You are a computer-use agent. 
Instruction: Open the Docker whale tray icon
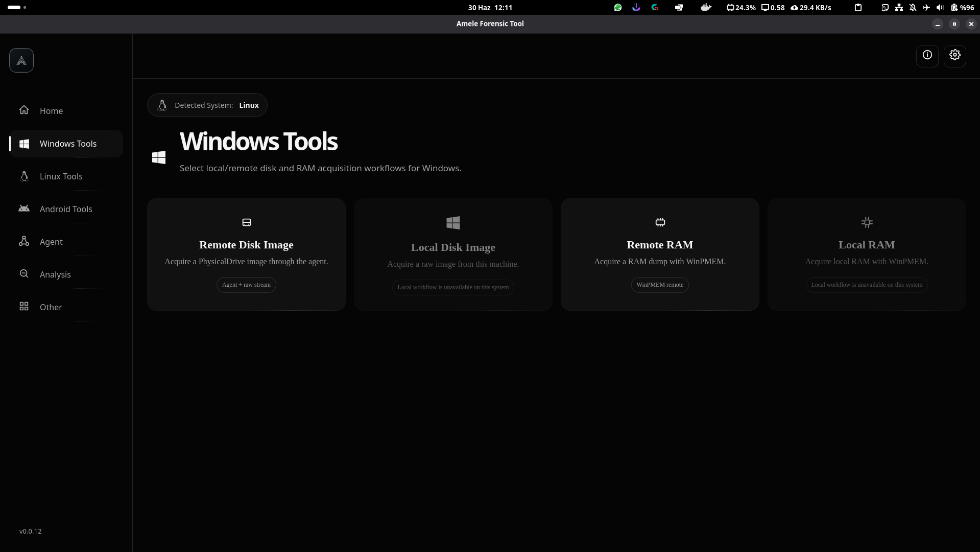tap(706, 8)
